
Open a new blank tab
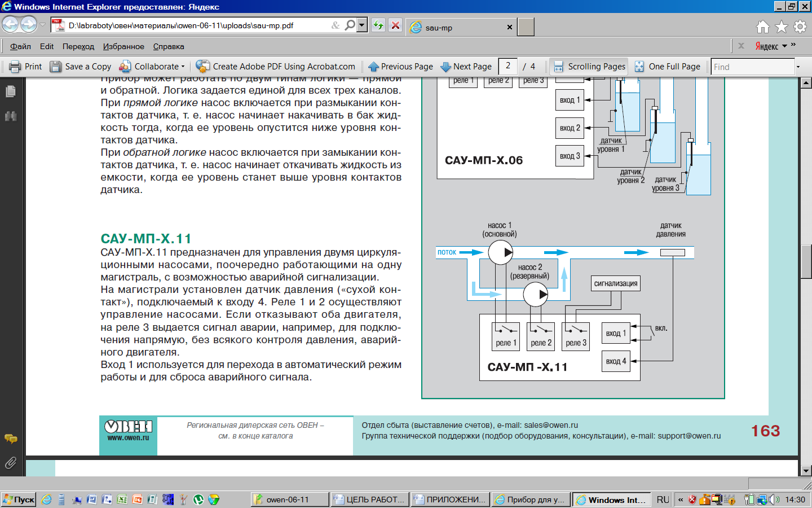(526, 27)
